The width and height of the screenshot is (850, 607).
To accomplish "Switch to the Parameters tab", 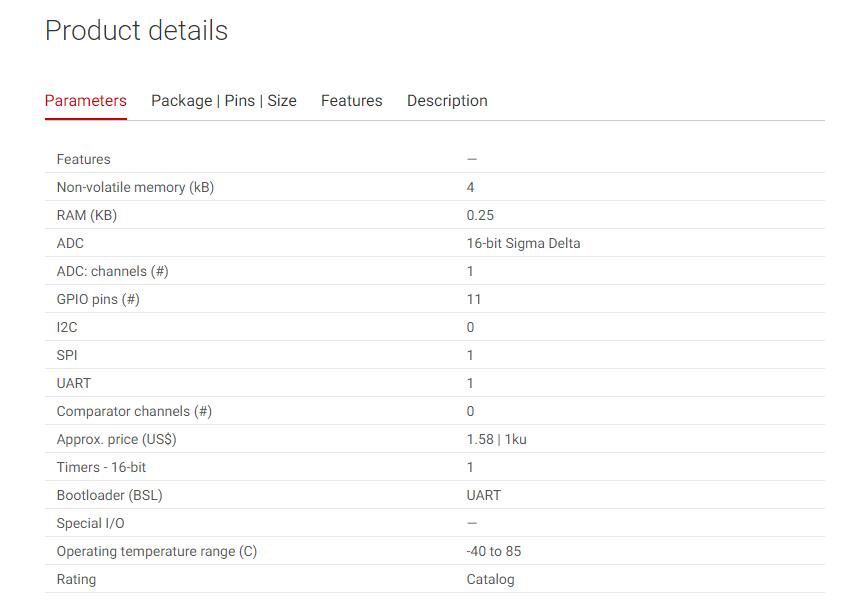I will [x=86, y=101].
